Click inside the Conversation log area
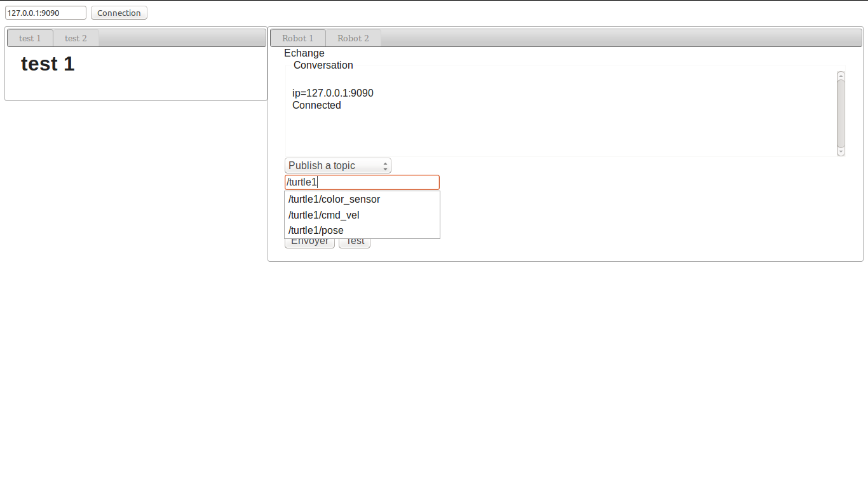 559,127
